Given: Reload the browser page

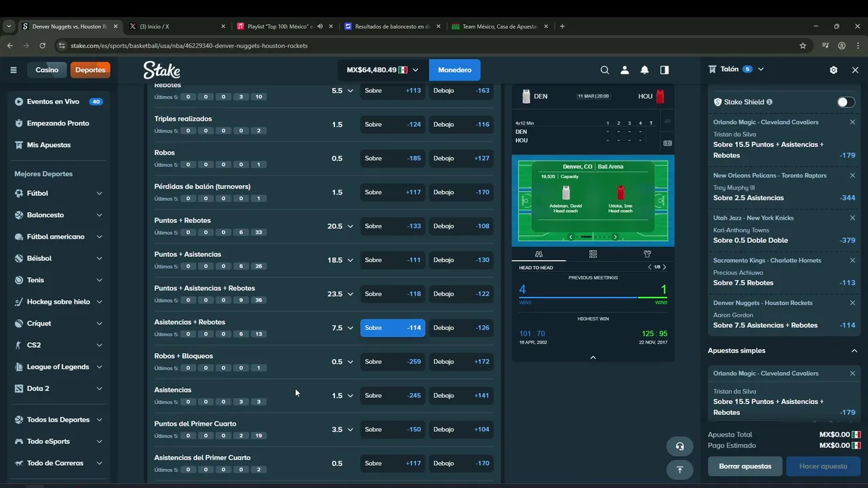Looking at the screenshot, I should pyautogui.click(x=42, y=45).
